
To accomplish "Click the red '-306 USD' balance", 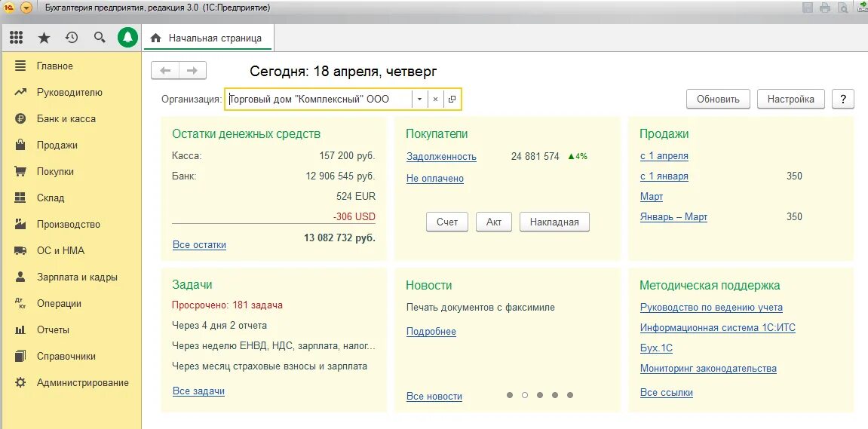I will coord(354,216).
